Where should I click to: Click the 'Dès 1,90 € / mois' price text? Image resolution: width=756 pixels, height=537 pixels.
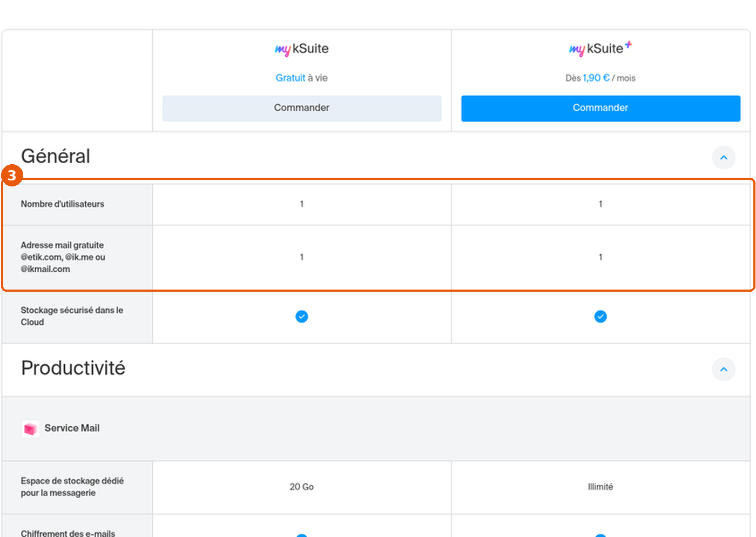click(600, 78)
